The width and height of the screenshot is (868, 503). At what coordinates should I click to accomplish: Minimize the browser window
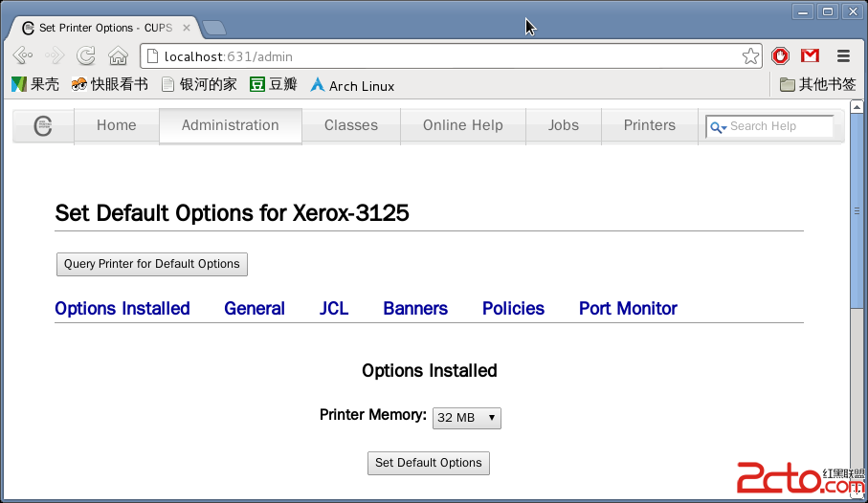coord(802,11)
